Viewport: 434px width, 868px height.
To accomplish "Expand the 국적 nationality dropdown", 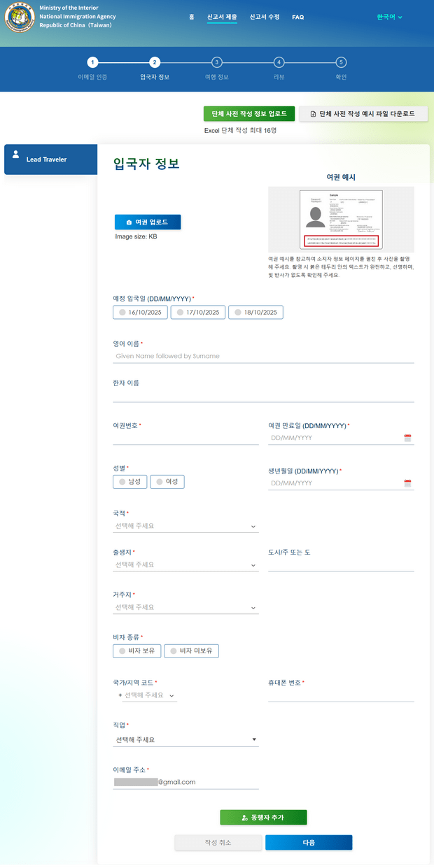I will tap(185, 526).
